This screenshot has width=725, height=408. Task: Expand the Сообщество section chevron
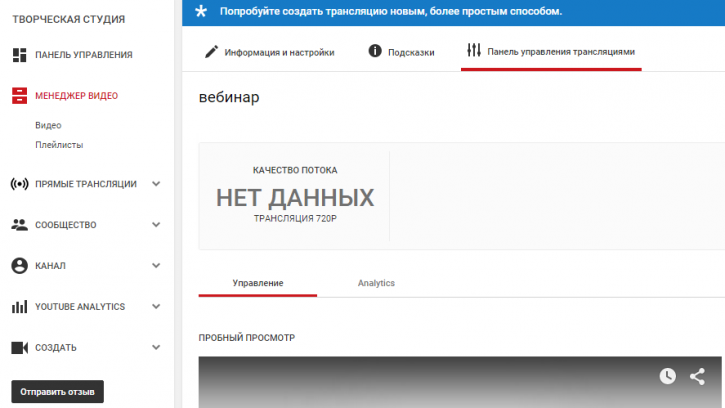156,225
